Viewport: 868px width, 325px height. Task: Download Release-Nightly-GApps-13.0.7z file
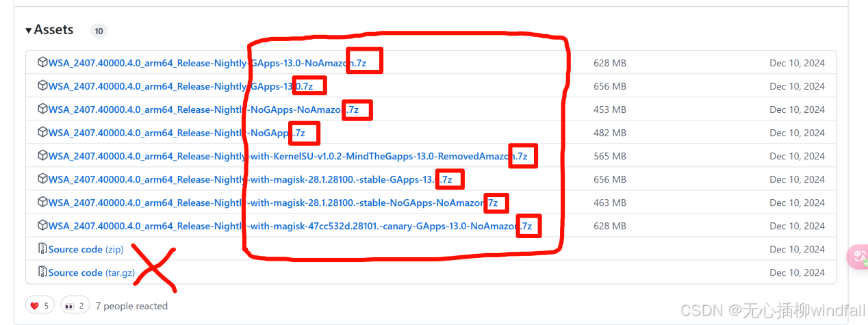[x=181, y=86]
